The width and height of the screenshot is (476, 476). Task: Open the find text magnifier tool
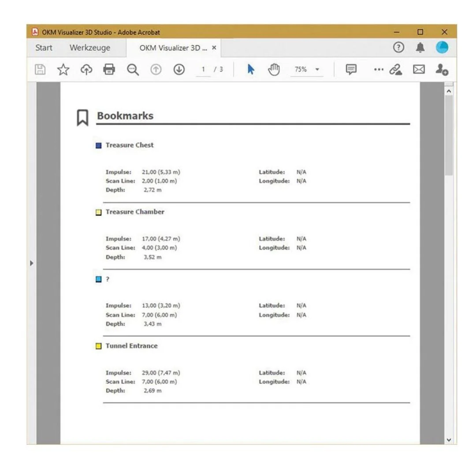click(x=133, y=70)
